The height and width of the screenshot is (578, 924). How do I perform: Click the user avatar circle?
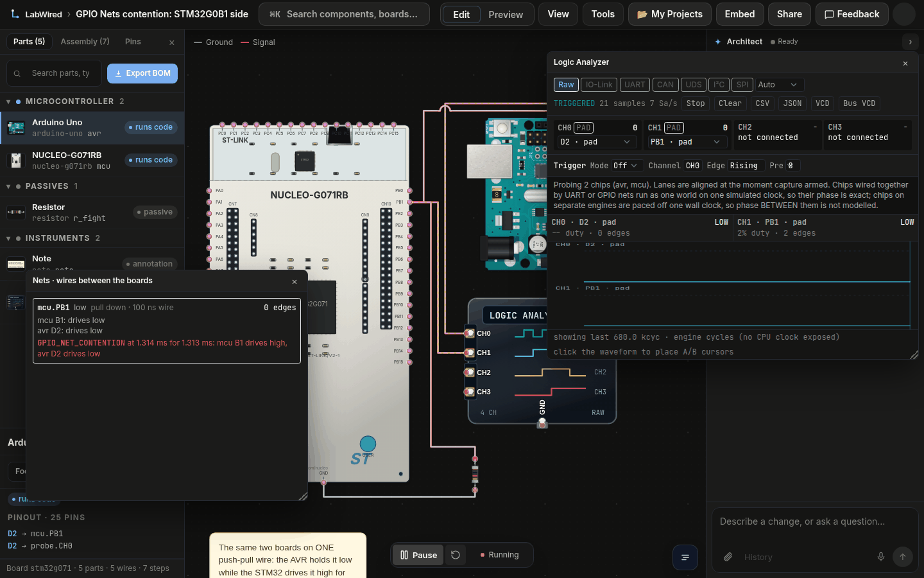(904, 14)
